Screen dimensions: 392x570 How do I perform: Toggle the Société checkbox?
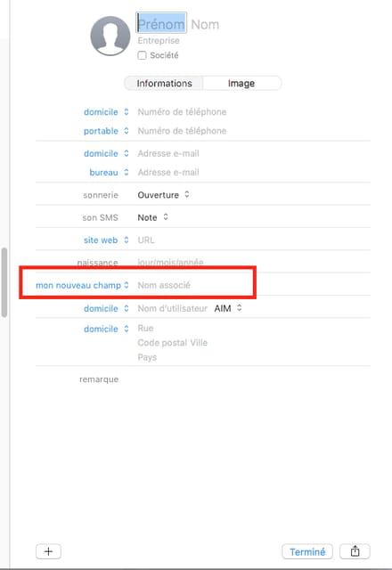142,55
